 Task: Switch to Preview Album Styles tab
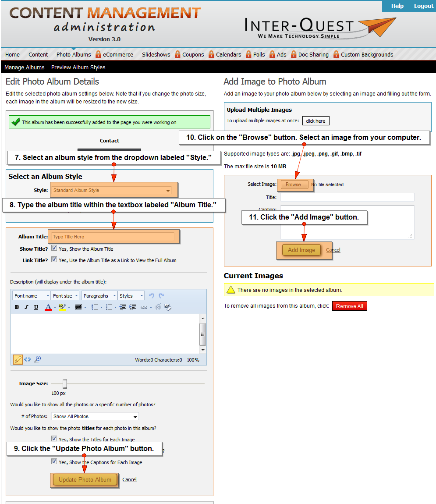click(x=78, y=67)
